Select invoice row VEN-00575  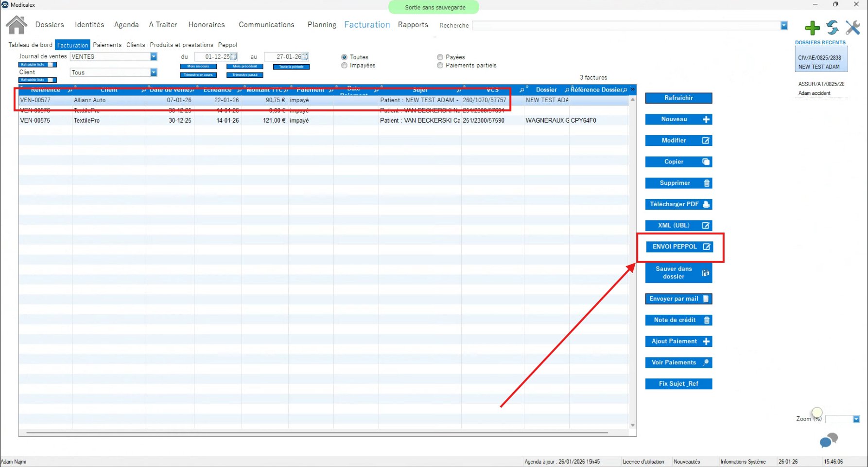(35, 121)
